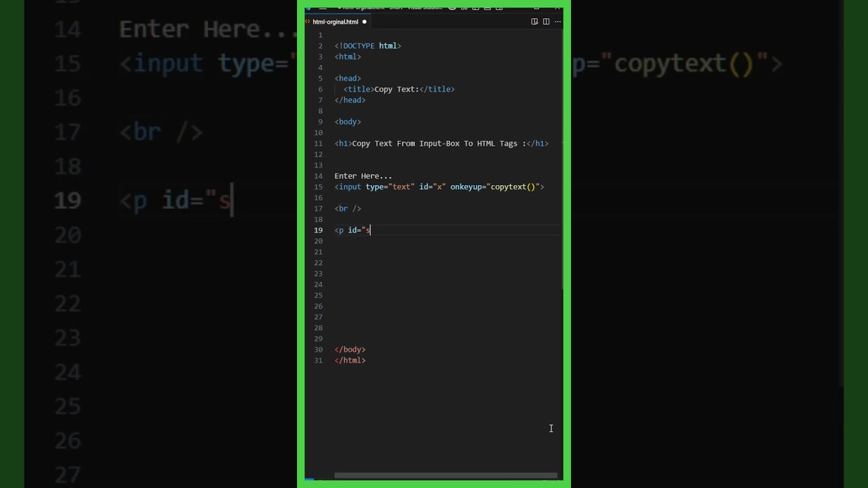
Task: Click the <html> tag on line 3
Action: pos(348,57)
